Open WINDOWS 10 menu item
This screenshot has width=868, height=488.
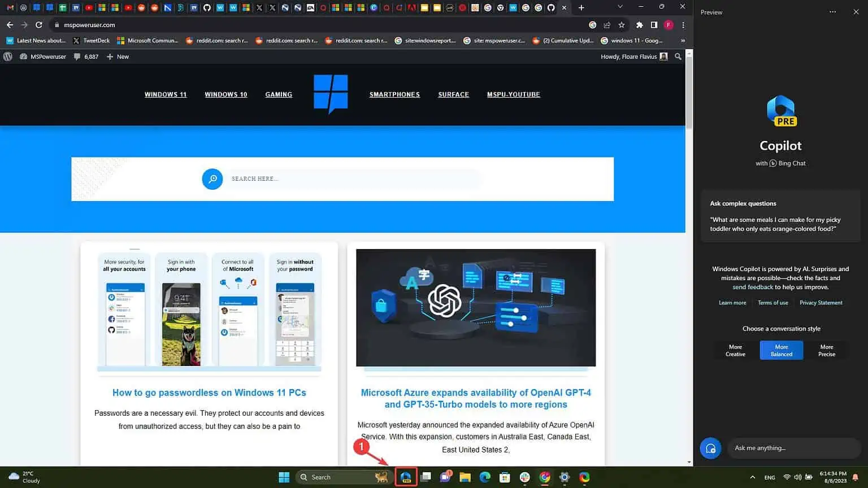(226, 94)
